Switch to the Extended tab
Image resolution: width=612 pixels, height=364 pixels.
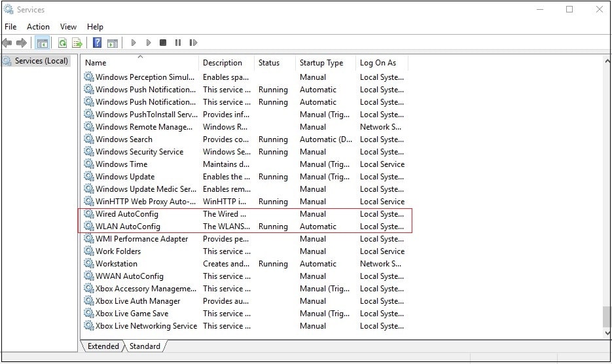point(103,346)
